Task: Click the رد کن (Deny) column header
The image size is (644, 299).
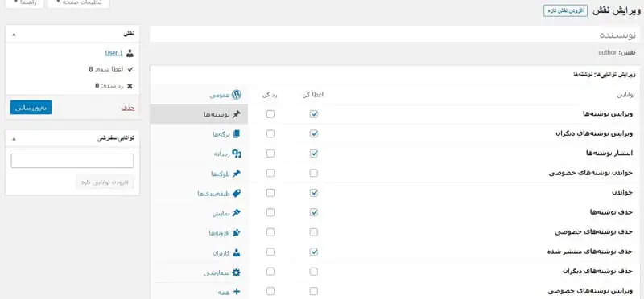Action: pyautogui.click(x=270, y=95)
